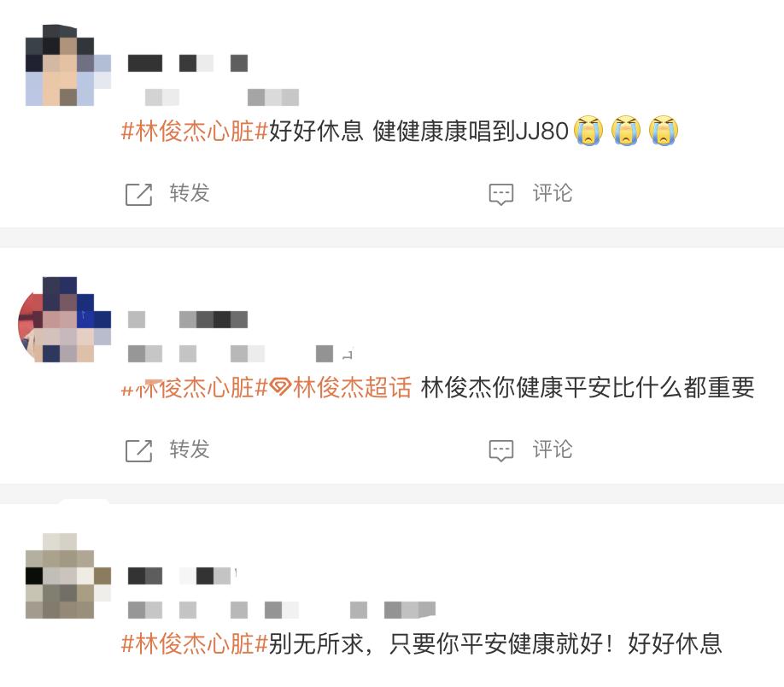Click 转发 label on first post
The width and height of the screenshot is (784, 687).
(190, 193)
